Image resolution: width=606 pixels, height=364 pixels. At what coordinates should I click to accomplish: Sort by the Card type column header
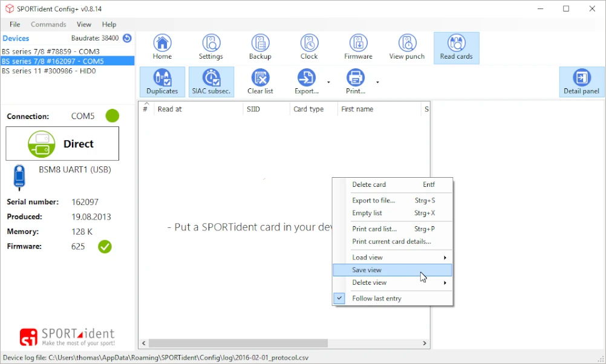click(x=313, y=109)
